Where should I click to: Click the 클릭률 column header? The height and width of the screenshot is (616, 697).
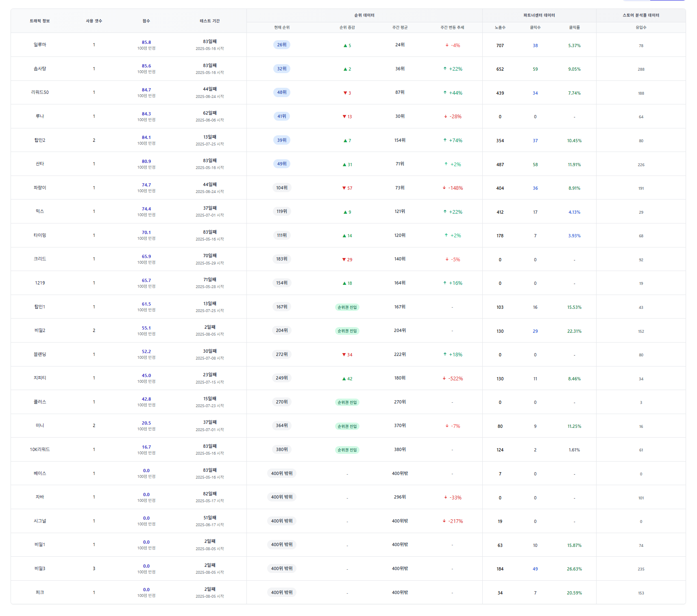[x=575, y=27]
